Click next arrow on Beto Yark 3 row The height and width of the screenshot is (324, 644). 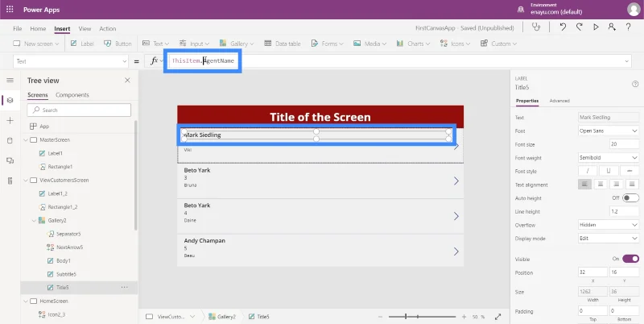456,181
